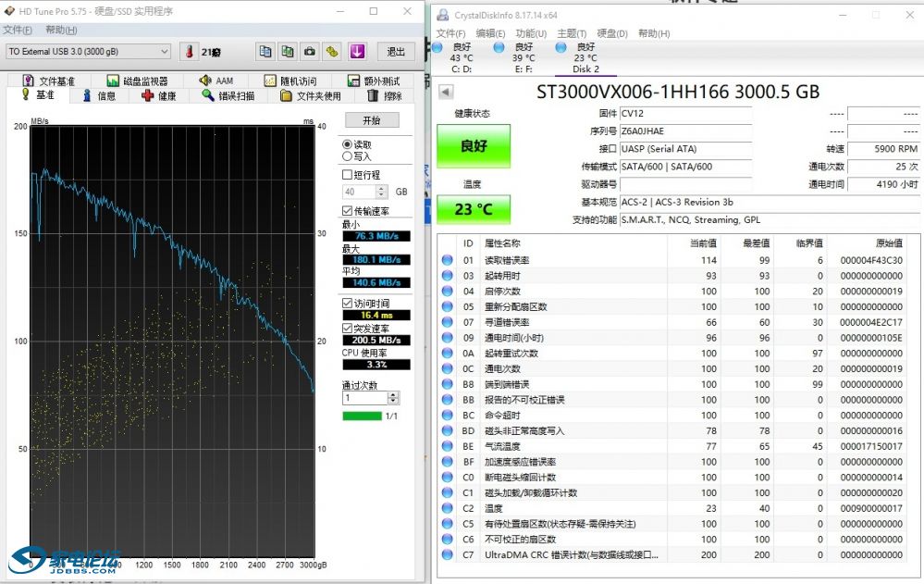Click the 原始值 raw values column header

(889, 243)
